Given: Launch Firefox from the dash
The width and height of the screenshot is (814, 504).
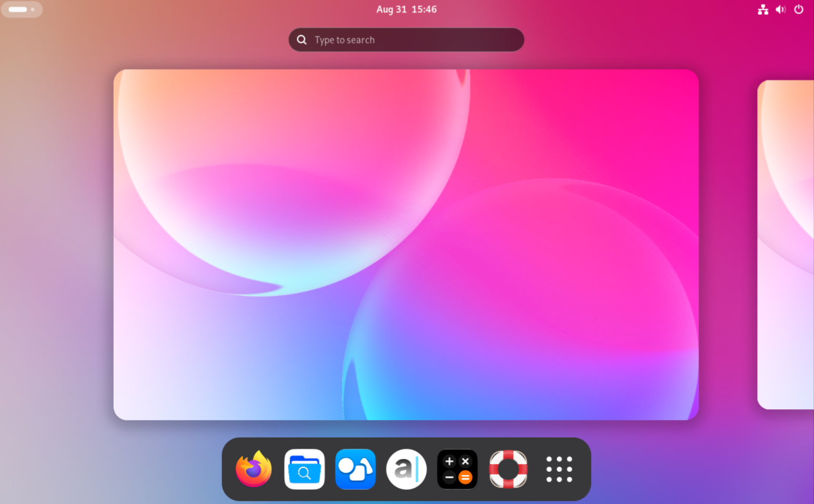Looking at the screenshot, I should click(x=254, y=469).
